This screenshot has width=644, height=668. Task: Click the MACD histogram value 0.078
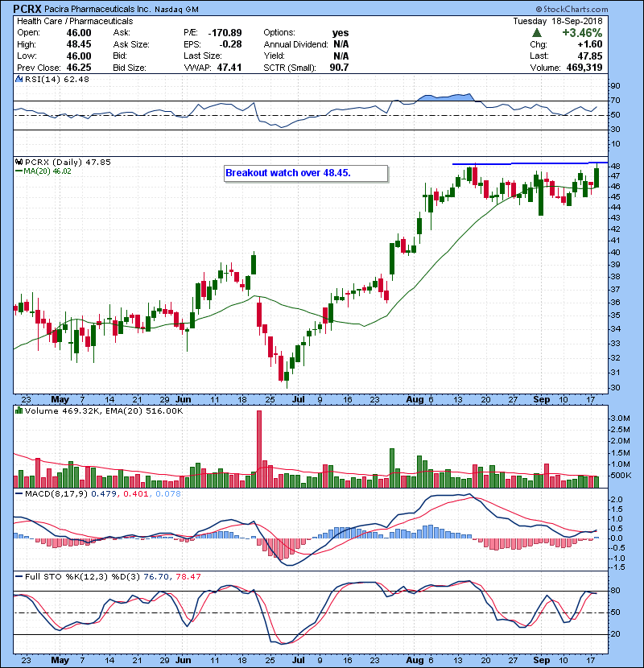coord(168,494)
